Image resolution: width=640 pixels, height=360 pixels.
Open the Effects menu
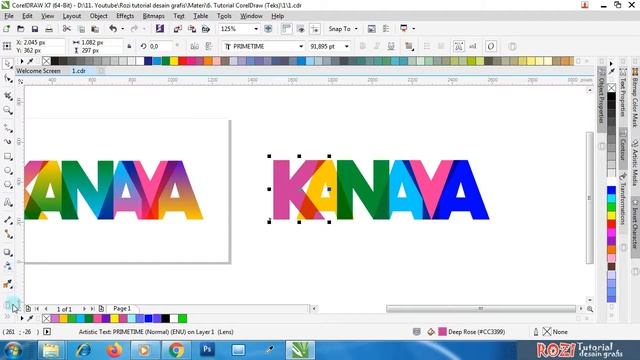(125, 16)
